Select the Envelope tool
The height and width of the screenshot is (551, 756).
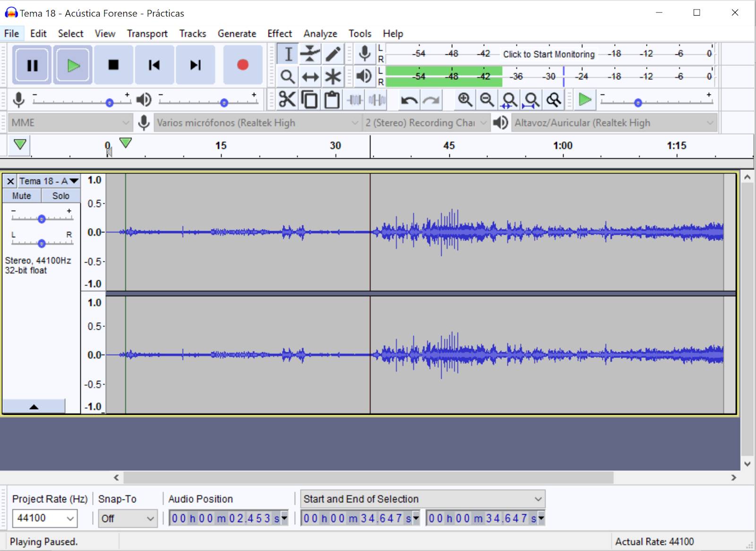click(310, 54)
